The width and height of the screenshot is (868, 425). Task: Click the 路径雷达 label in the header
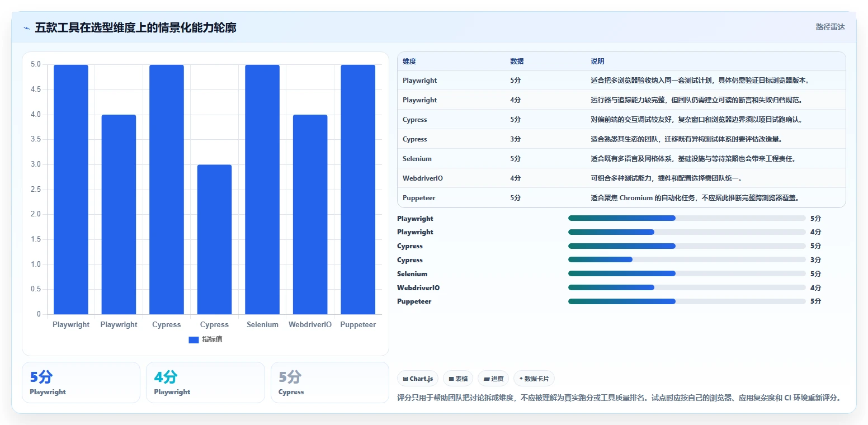click(830, 27)
